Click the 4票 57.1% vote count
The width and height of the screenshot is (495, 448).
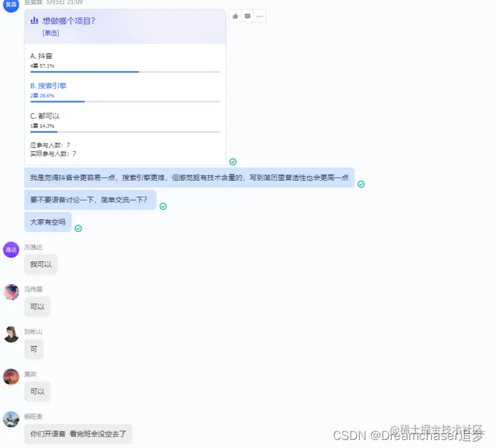[42, 66]
